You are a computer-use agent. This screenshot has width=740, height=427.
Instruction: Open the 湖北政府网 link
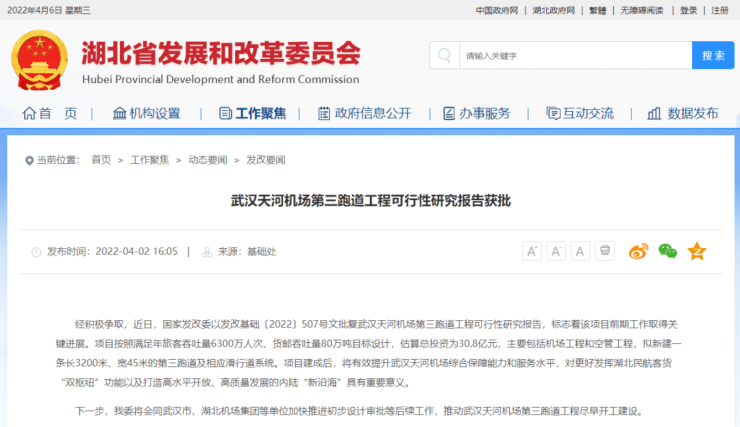554,10
